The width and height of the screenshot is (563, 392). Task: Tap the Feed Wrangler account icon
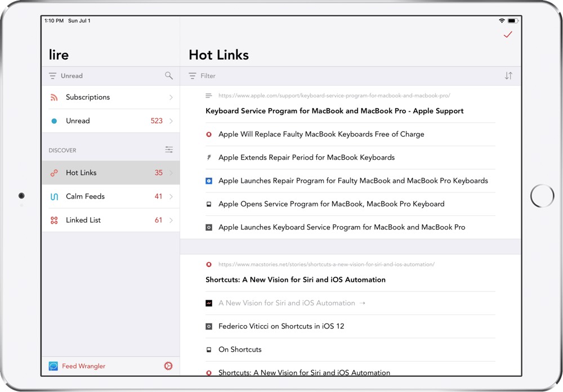[x=53, y=366]
